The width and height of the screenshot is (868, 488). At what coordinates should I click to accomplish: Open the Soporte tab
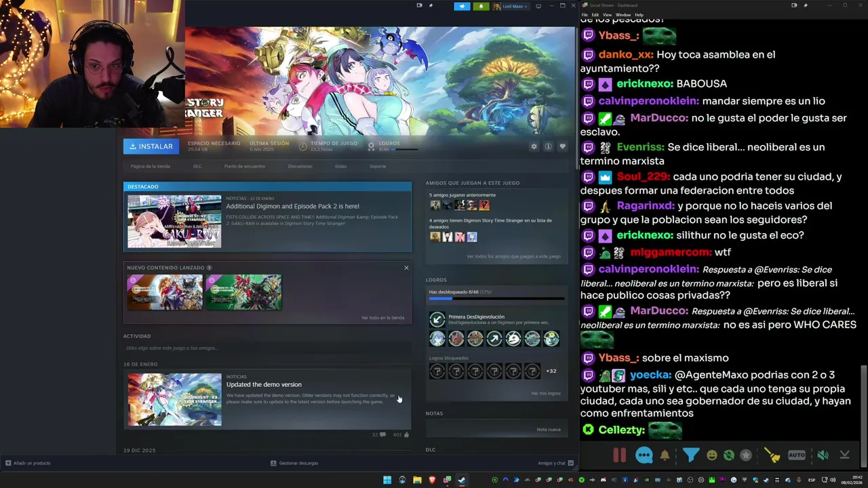pos(378,166)
